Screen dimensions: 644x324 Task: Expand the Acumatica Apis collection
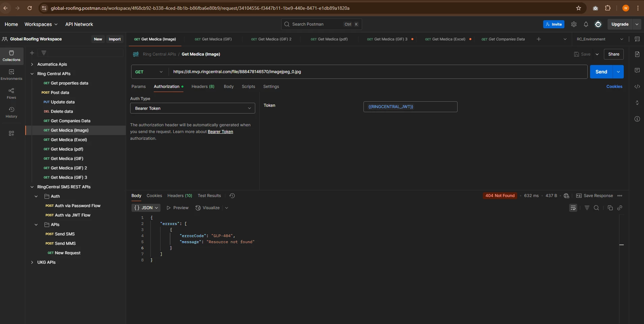tap(32, 64)
